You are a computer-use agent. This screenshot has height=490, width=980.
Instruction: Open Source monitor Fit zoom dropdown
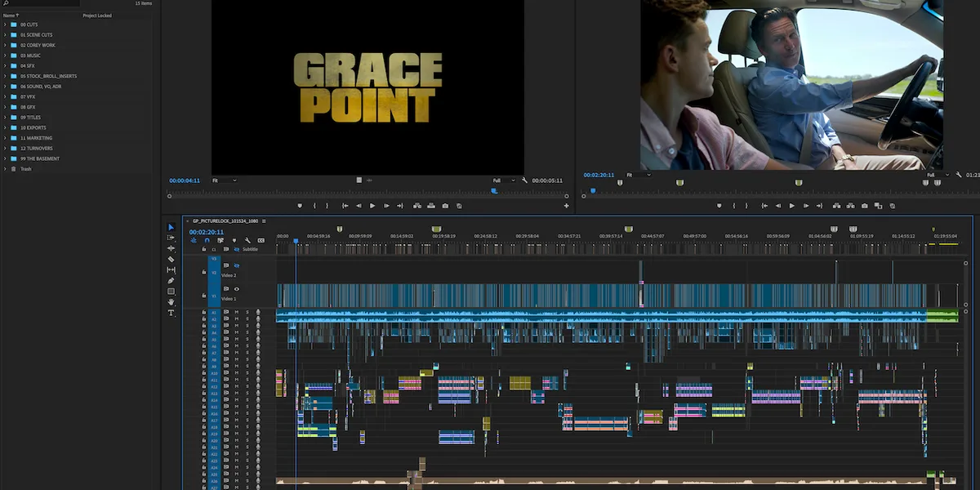pos(224,180)
